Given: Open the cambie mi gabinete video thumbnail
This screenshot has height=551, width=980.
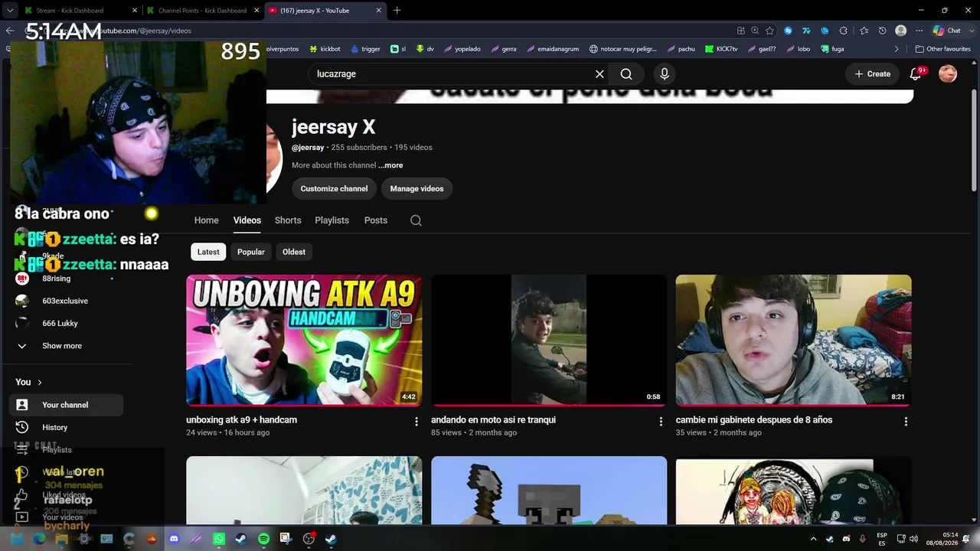Looking at the screenshot, I should [793, 340].
